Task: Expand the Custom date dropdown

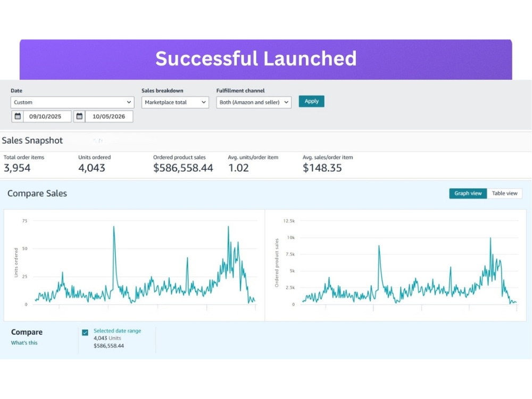Action: tap(72, 102)
